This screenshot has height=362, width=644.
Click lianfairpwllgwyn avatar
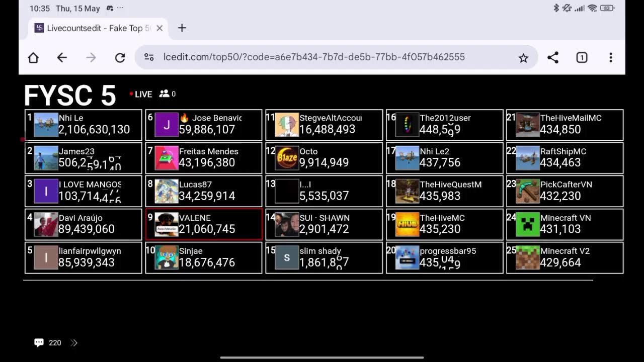46,258
